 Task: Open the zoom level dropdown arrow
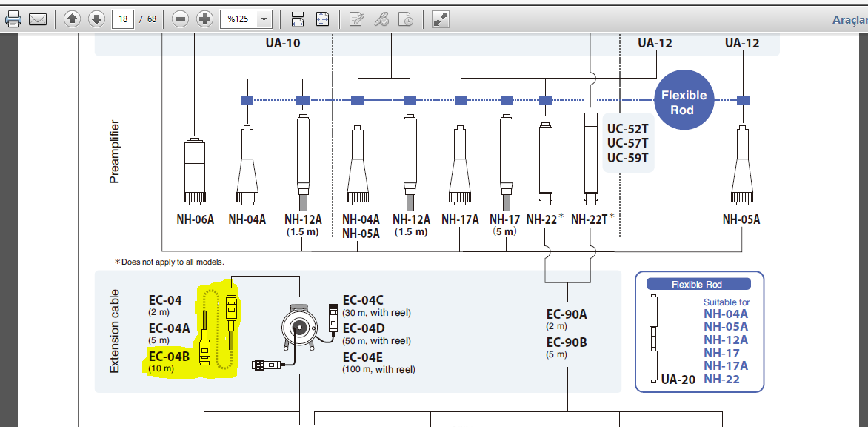[264, 19]
